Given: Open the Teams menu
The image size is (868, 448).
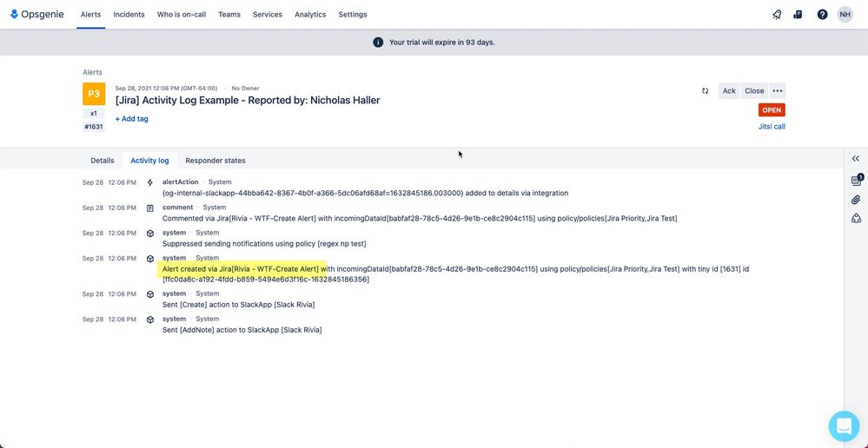Looking at the screenshot, I should tap(229, 15).
